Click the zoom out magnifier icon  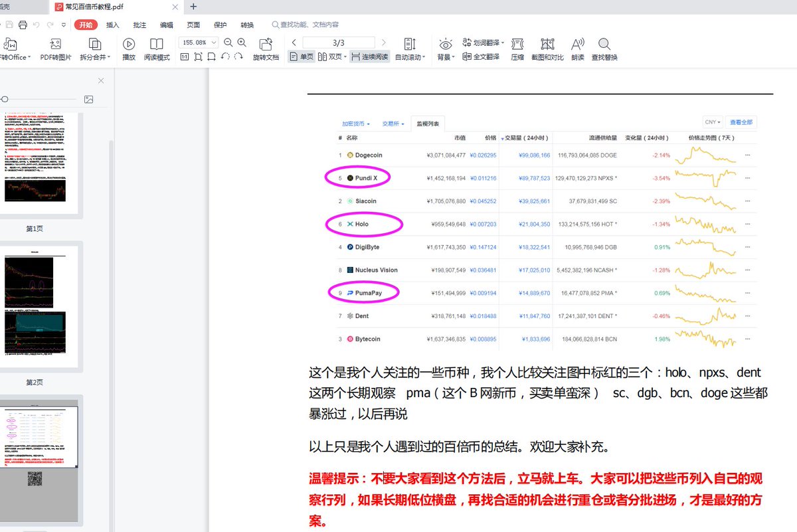[228, 42]
